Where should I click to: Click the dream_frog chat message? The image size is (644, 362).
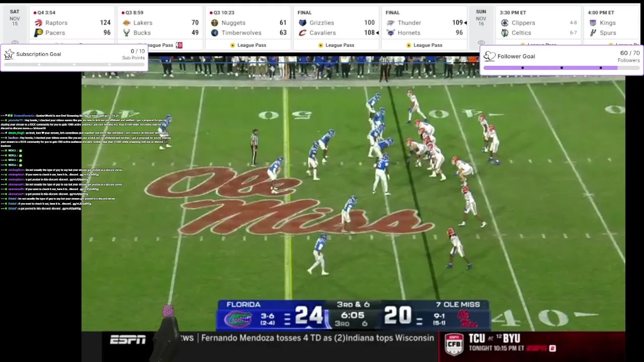click(85, 133)
